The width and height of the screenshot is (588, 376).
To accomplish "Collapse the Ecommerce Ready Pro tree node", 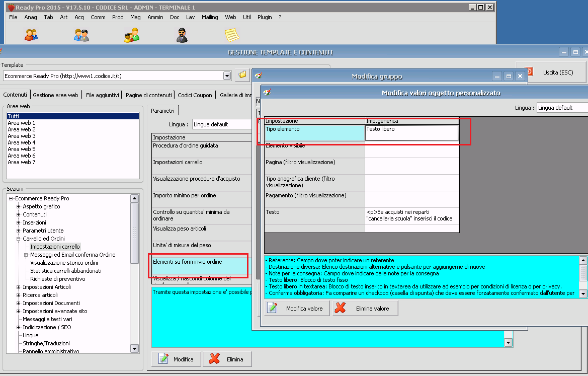I will click(11, 198).
